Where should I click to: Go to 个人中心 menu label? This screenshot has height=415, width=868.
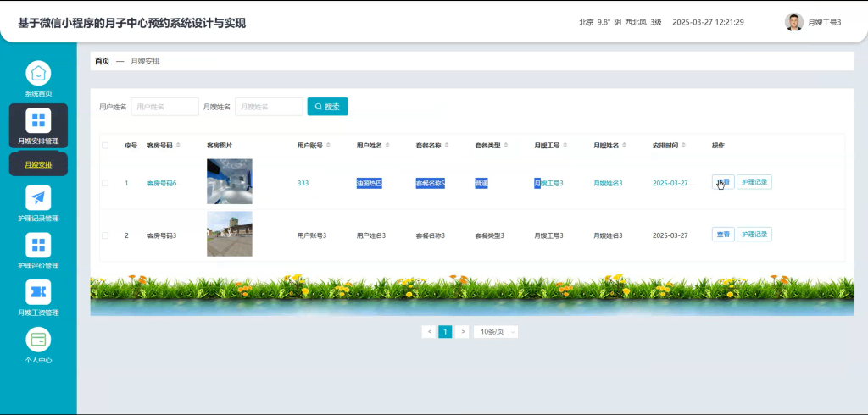pos(38,360)
